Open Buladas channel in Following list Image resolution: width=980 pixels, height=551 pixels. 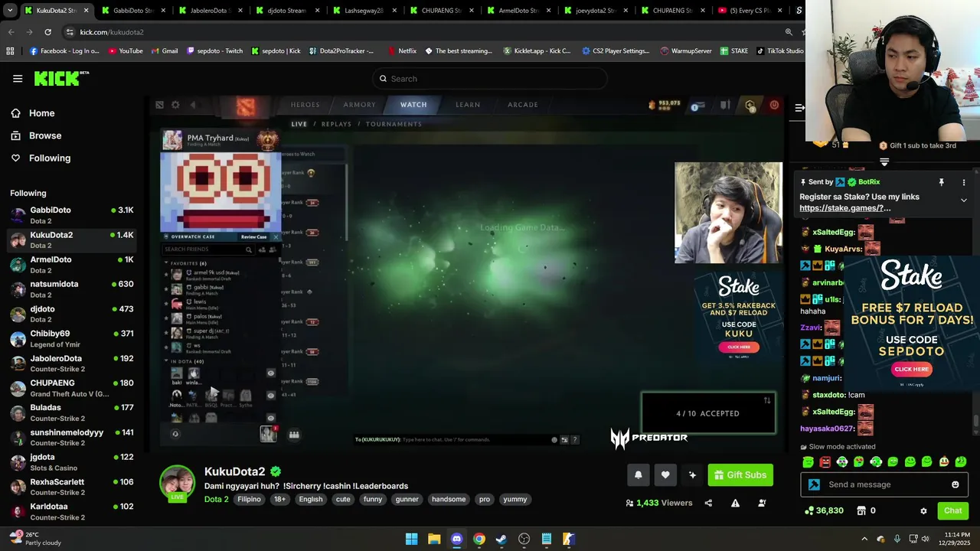[x=71, y=412]
